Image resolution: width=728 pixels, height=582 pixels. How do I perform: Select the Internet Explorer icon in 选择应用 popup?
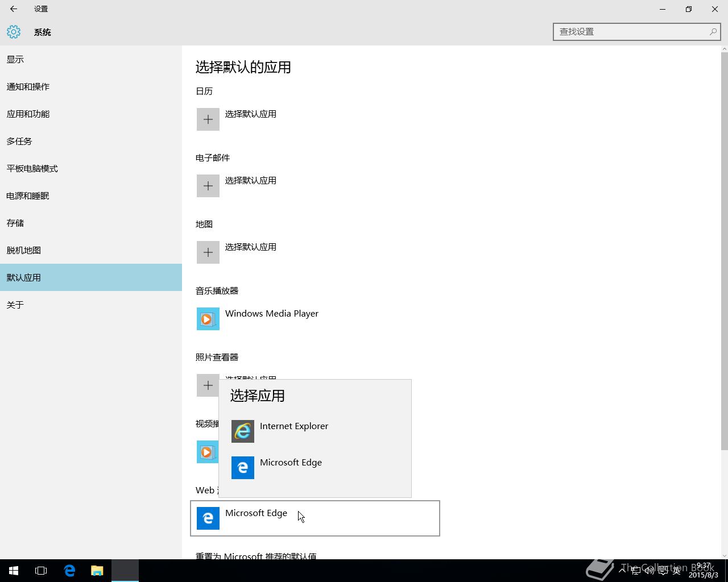tap(243, 431)
